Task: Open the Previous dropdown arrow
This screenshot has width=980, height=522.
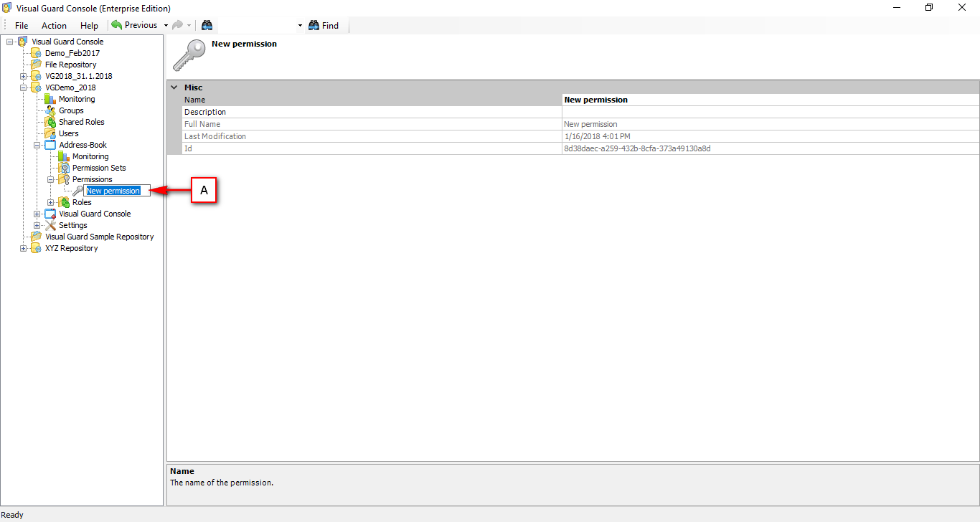Action: [x=164, y=25]
